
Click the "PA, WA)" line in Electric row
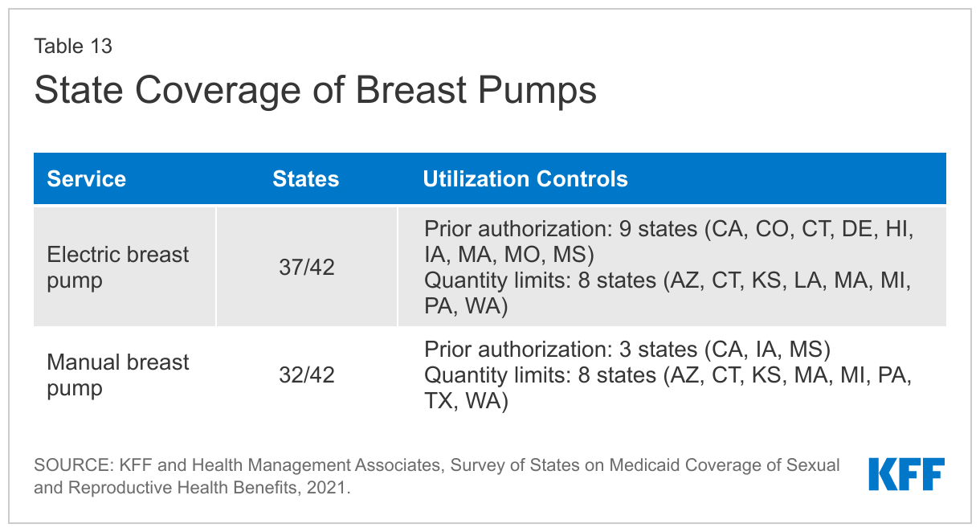(467, 307)
